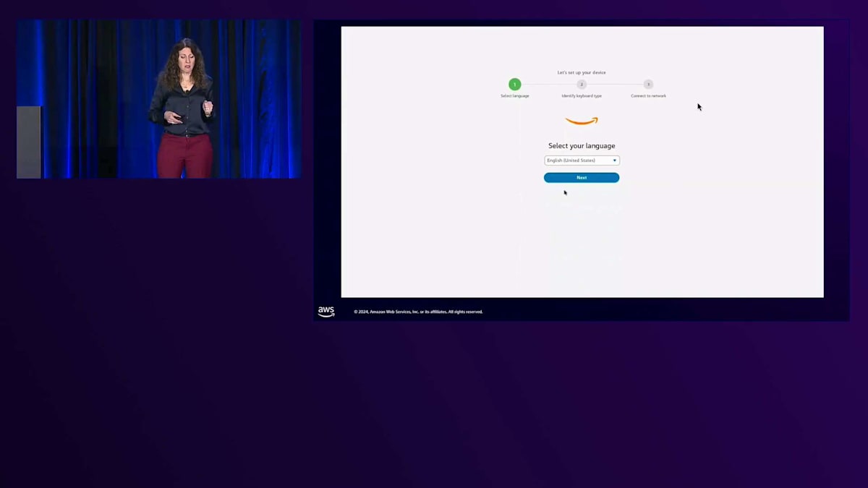
Task: Click the Amazon Web Services copyright notice
Action: tap(418, 312)
